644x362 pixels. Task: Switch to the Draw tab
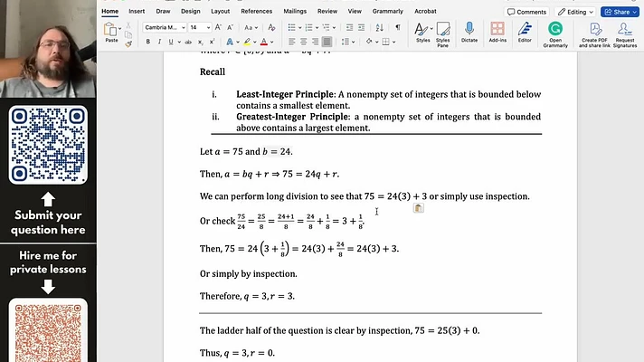[163, 11]
